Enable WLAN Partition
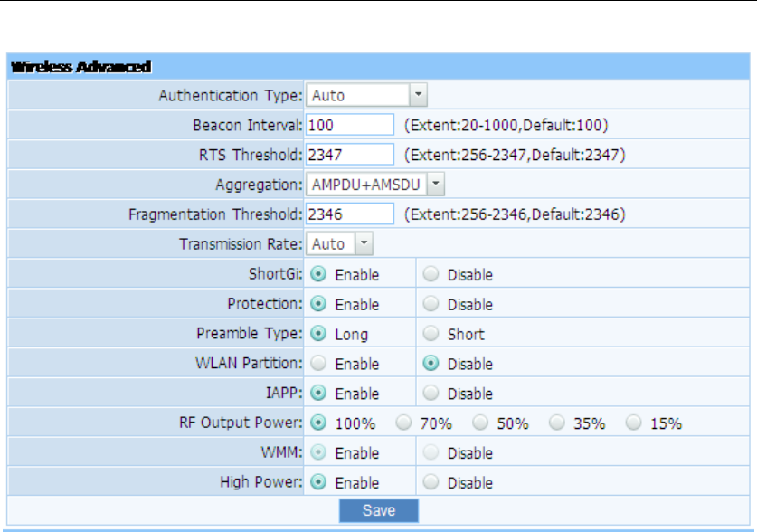Image resolution: width=757 pixels, height=532 pixels. tap(318, 364)
